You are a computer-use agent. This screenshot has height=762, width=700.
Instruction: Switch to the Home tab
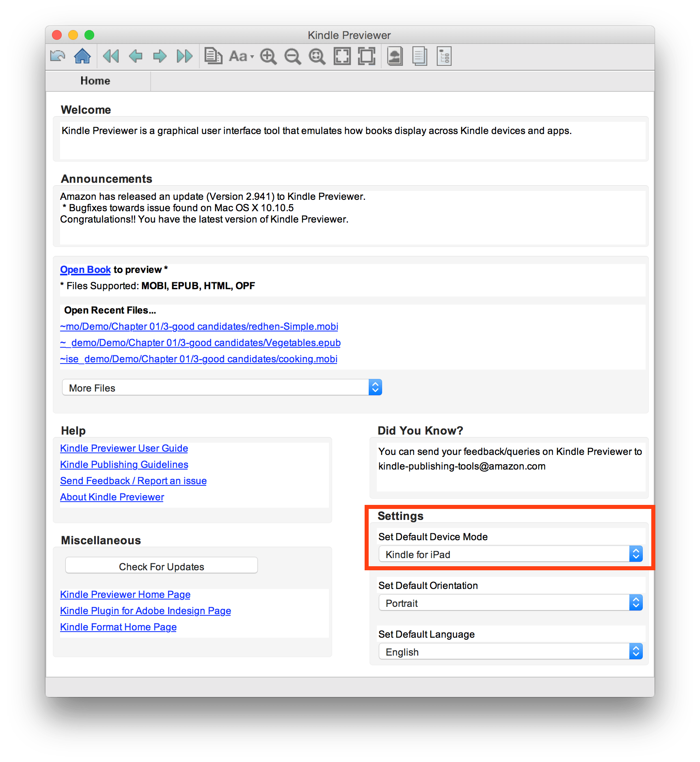[95, 80]
